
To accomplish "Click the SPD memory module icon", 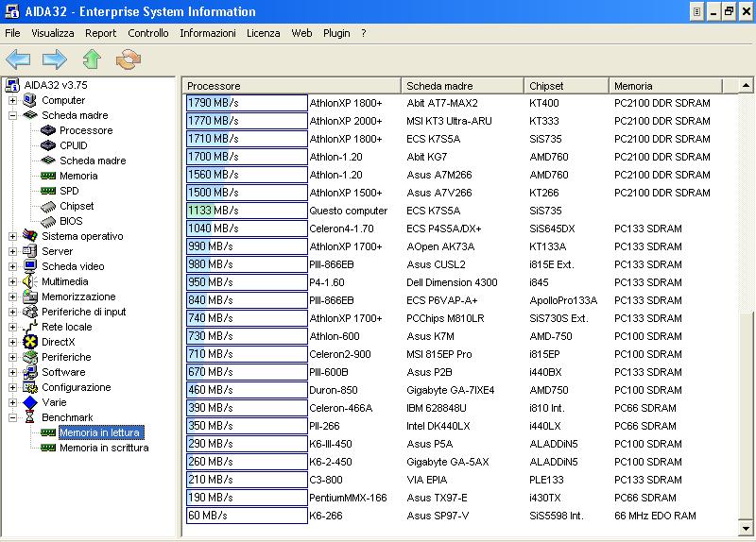I will point(48,191).
